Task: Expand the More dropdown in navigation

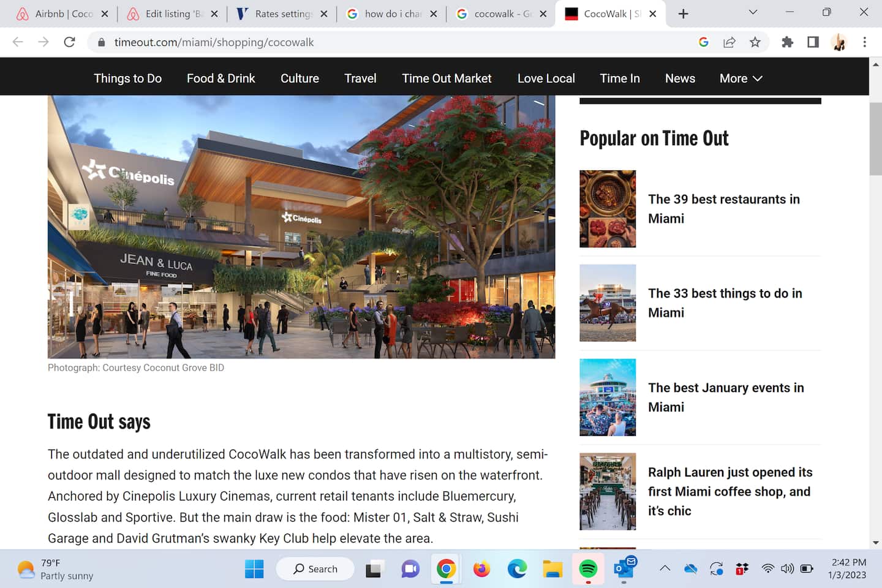Action: (x=741, y=78)
